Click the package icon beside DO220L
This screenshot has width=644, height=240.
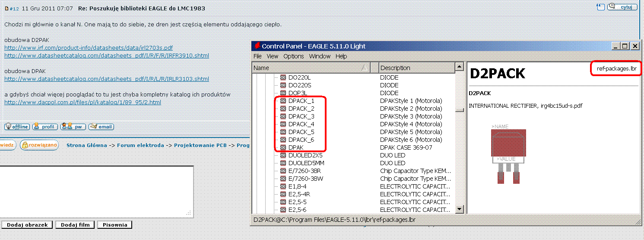click(283, 77)
